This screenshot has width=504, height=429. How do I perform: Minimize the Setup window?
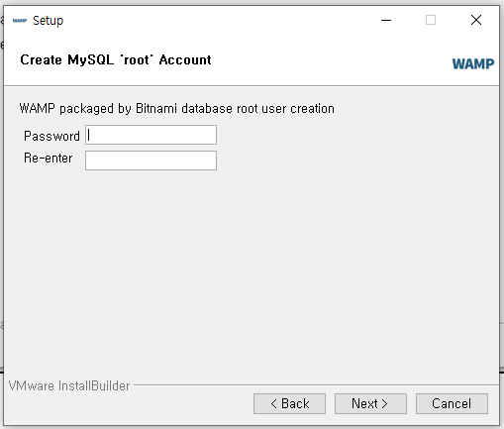click(x=386, y=21)
